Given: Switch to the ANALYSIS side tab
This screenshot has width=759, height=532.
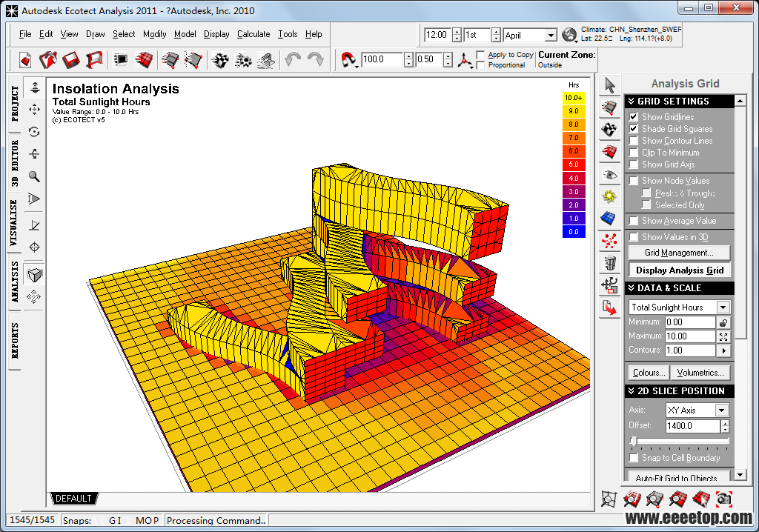Looking at the screenshot, I should pyautogui.click(x=15, y=282).
